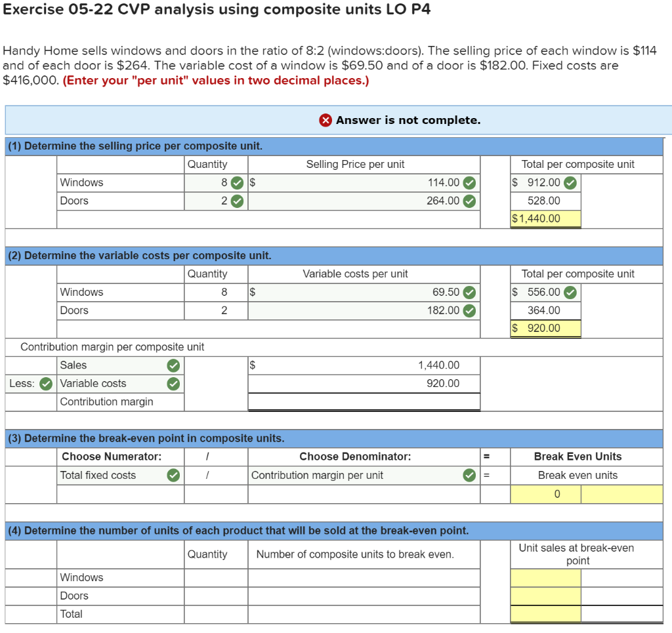Click the checkmark beside $69.50 variable cost

coord(468,292)
